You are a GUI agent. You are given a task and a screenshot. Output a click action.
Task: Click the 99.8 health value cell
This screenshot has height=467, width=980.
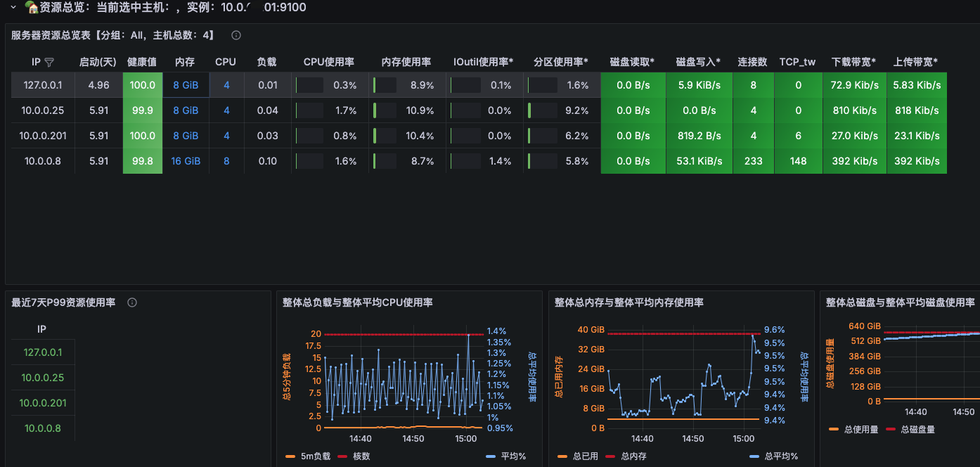tap(143, 161)
